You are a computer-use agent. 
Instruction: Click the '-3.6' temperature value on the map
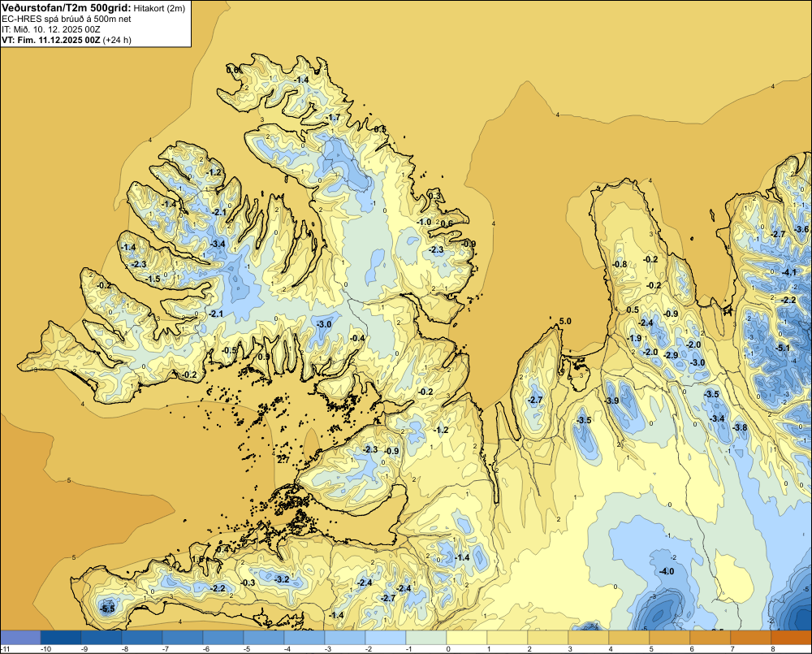click(801, 230)
